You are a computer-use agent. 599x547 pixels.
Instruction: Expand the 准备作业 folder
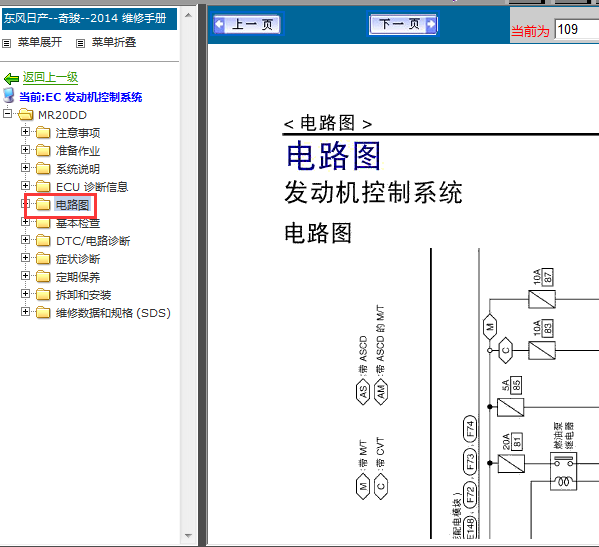pos(25,149)
